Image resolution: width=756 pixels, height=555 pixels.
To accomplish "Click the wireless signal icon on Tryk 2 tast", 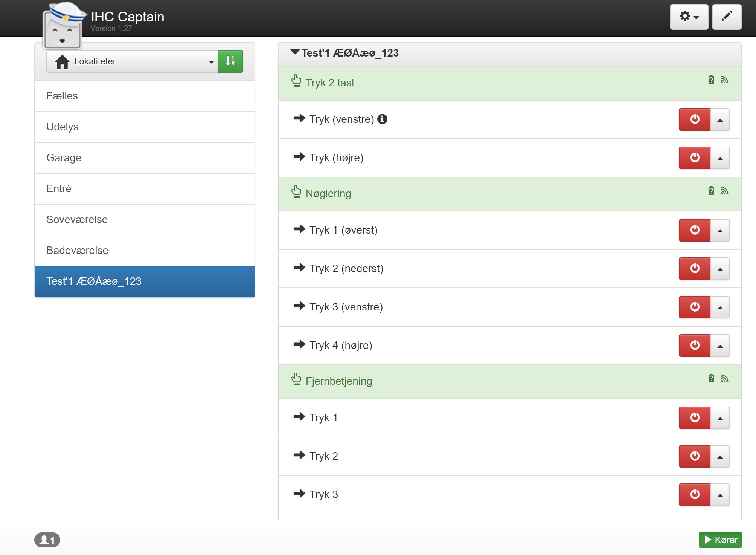I will pos(725,80).
